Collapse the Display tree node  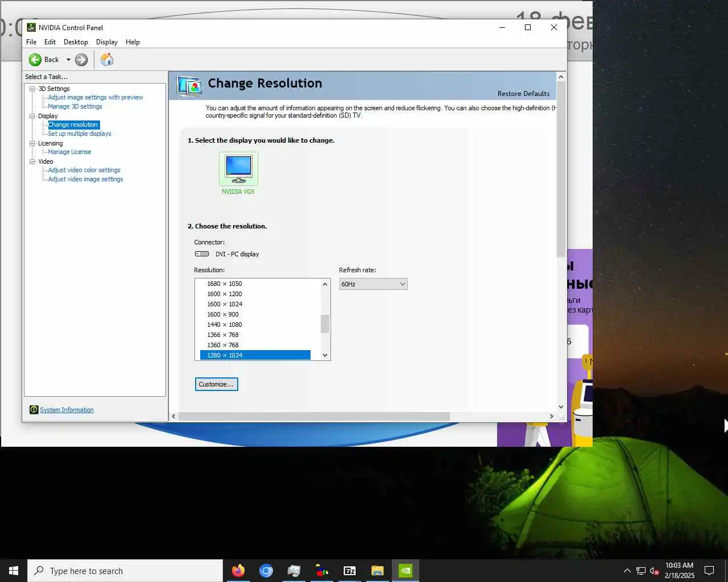(32, 116)
